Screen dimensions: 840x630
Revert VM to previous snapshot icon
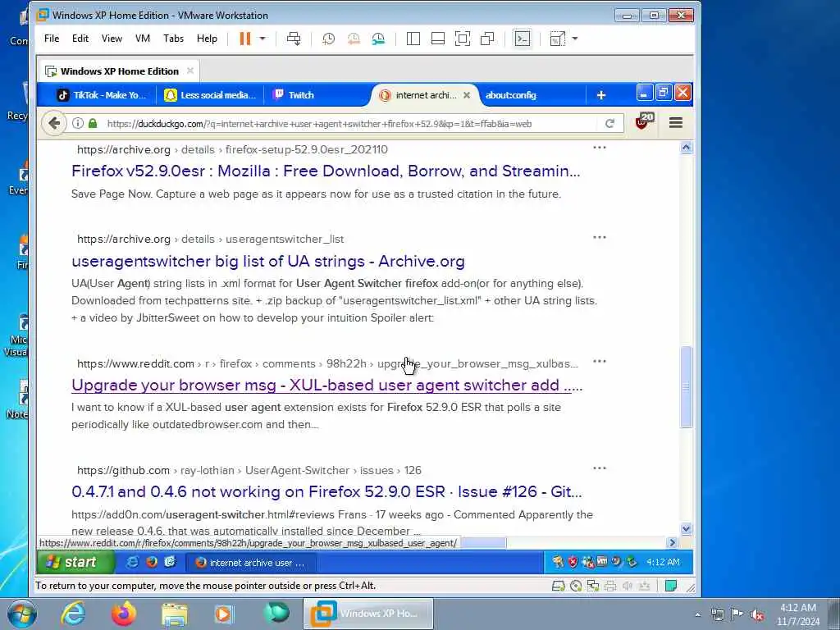click(x=354, y=39)
